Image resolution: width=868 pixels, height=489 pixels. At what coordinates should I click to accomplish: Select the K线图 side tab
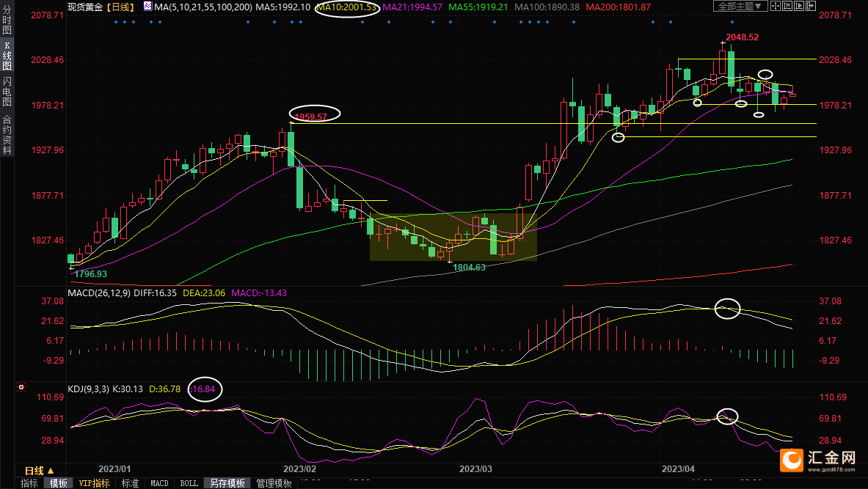7,55
